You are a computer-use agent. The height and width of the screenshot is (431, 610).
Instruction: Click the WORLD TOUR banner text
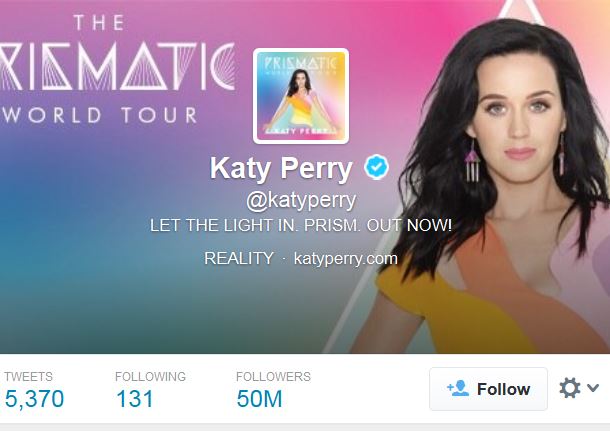(100, 115)
